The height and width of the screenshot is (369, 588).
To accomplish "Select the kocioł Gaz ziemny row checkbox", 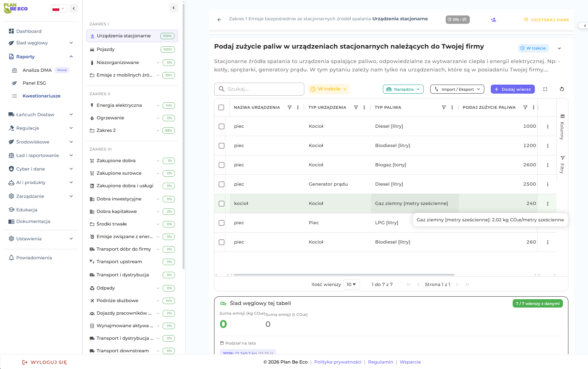I will point(222,204).
